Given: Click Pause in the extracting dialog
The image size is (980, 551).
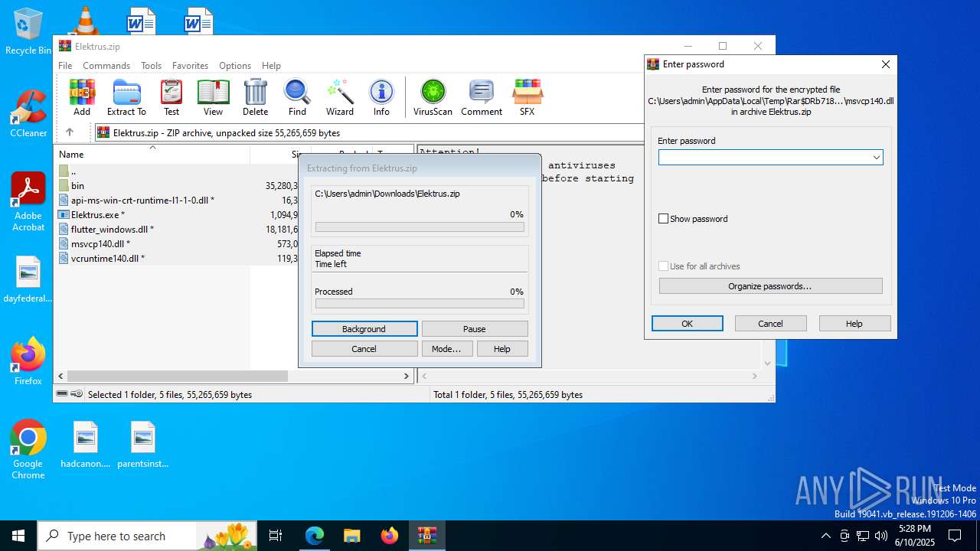Looking at the screenshot, I should 475,329.
